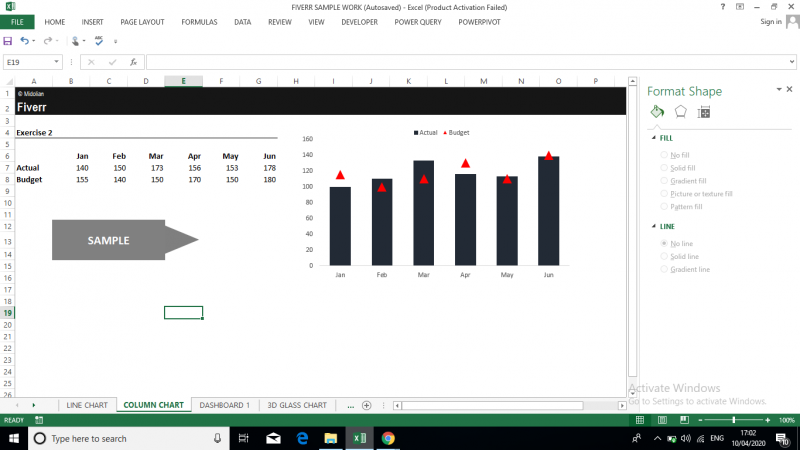Click the Redo arrow icon

(x=47, y=41)
